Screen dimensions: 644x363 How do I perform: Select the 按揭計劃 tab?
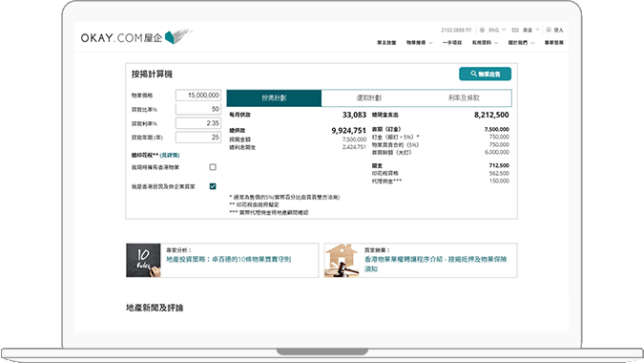pyautogui.click(x=274, y=97)
